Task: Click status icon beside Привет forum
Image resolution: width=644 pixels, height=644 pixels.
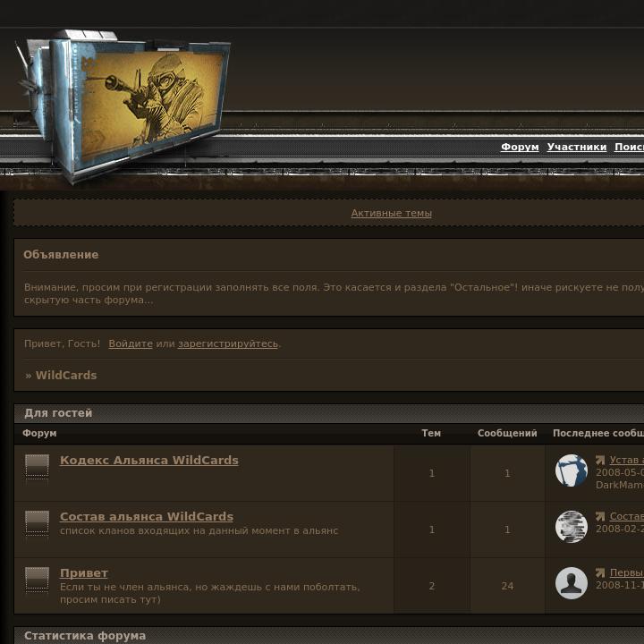Action: click(37, 579)
